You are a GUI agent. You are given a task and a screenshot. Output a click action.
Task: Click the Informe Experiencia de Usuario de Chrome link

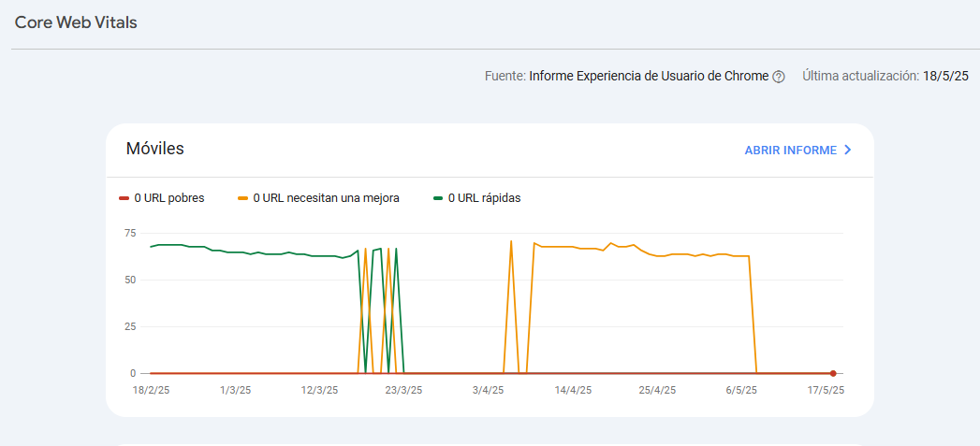pos(649,77)
